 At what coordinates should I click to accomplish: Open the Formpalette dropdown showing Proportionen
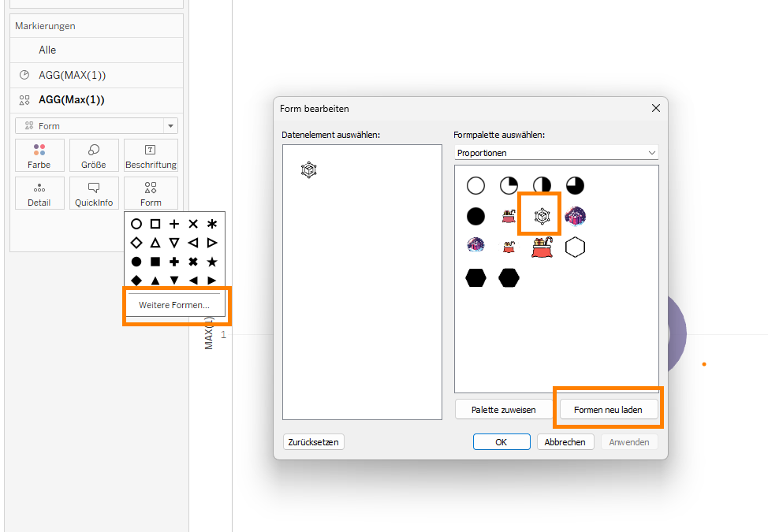point(556,153)
